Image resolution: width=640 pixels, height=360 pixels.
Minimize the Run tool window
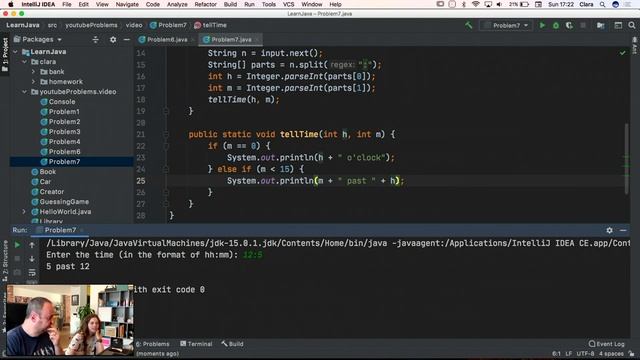pyautogui.click(x=623, y=230)
